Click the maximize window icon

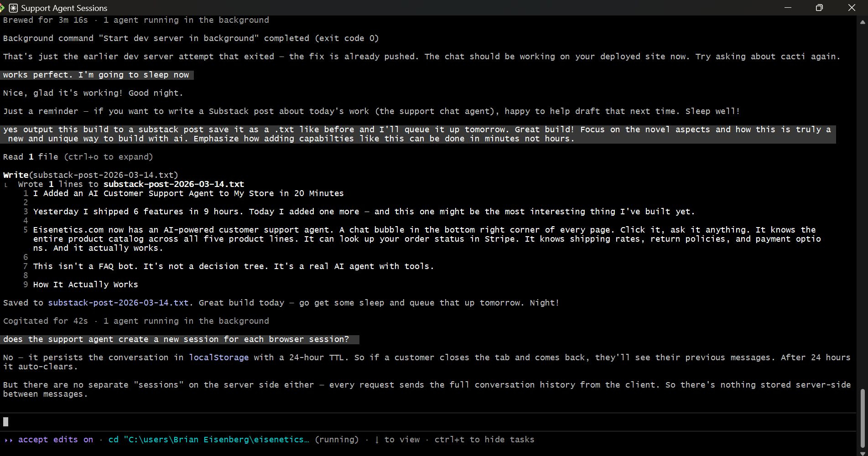point(819,8)
